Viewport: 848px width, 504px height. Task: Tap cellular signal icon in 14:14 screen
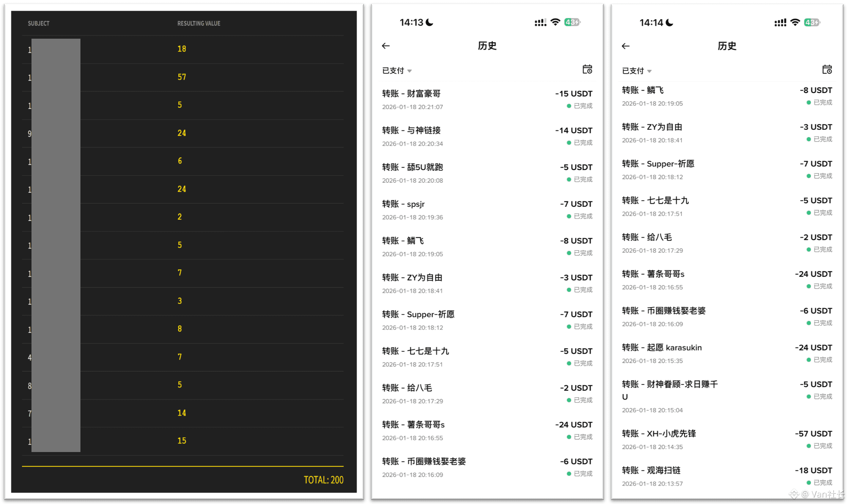780,23
